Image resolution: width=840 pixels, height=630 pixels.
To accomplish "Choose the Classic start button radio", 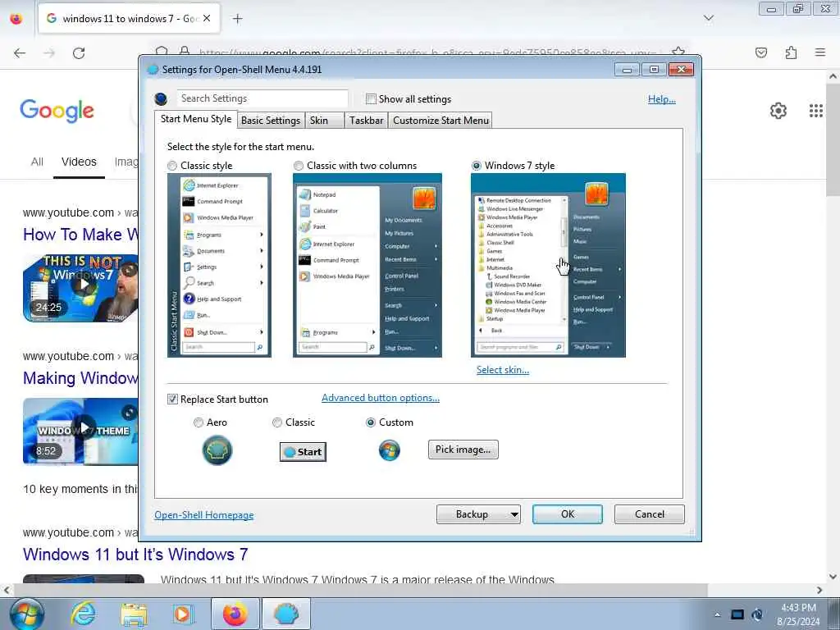I will 277,422.
